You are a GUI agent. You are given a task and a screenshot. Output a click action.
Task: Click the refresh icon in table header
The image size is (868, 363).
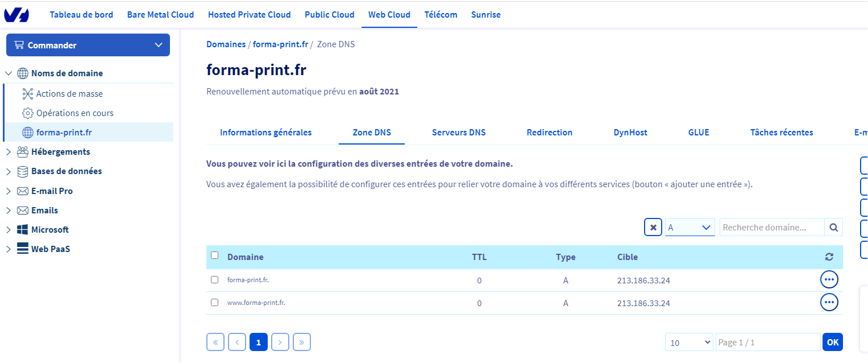pos(829,257)
